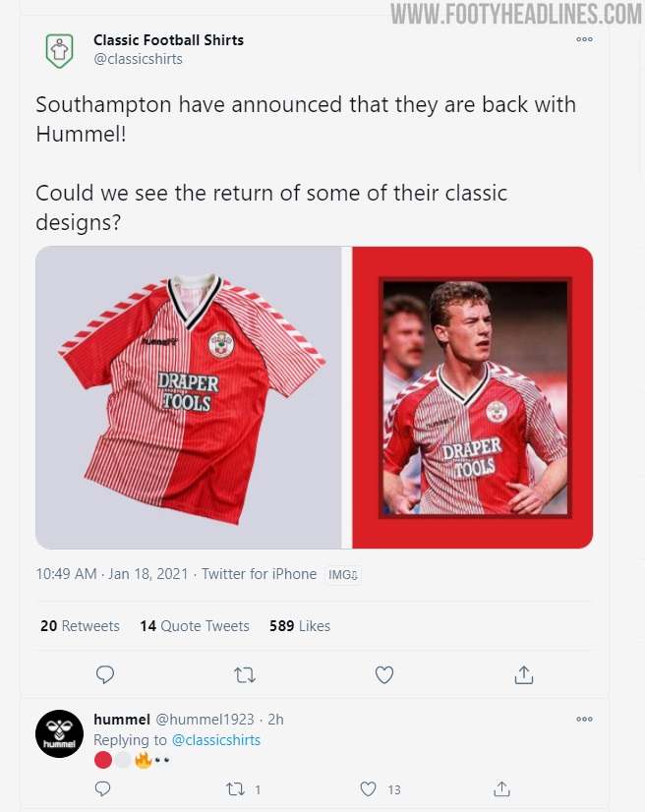
Task: Visit the @classicshirts handle under display name
Action: coord(138,59)
